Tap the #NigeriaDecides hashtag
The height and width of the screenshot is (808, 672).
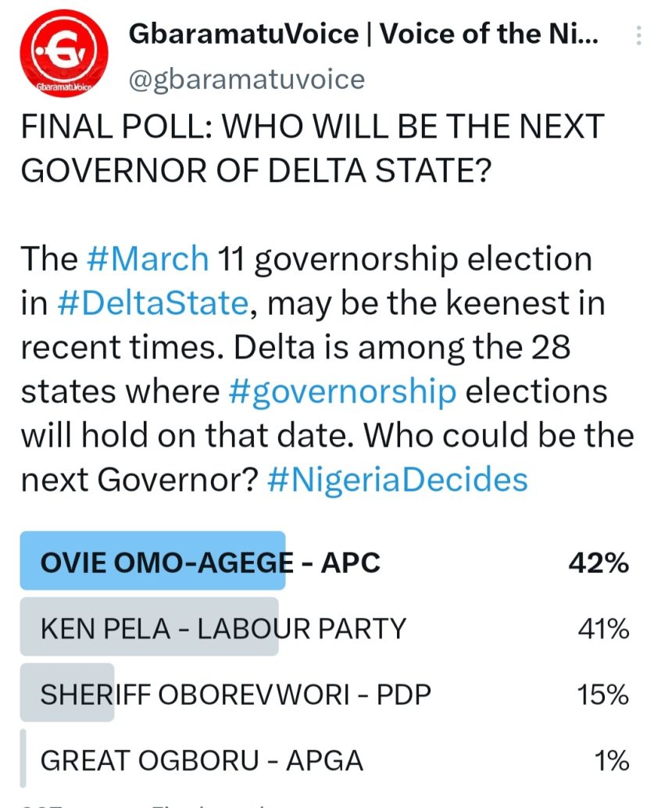point(397,479)
